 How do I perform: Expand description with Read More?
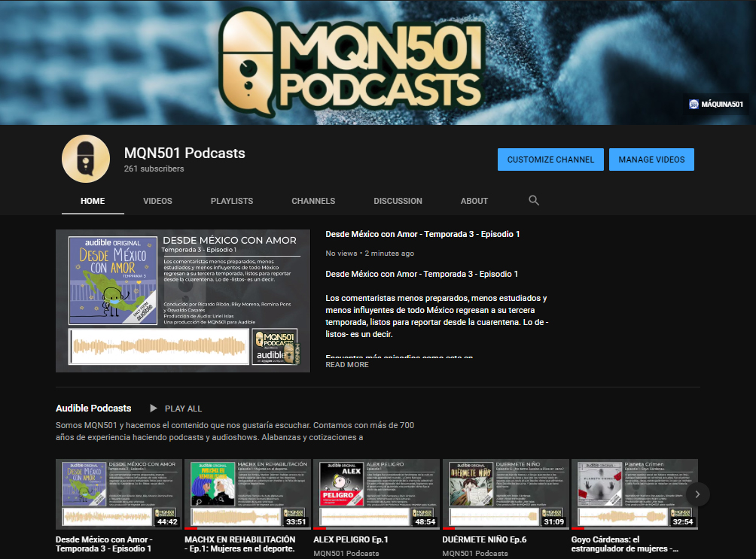[x=347, y=365]
